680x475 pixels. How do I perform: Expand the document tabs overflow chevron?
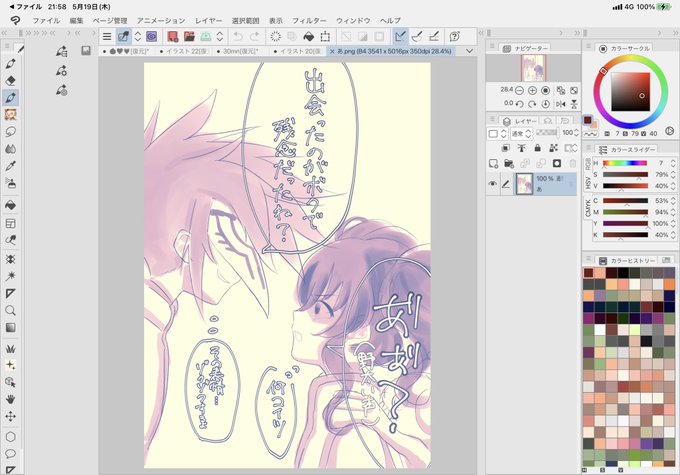point(469,51)
